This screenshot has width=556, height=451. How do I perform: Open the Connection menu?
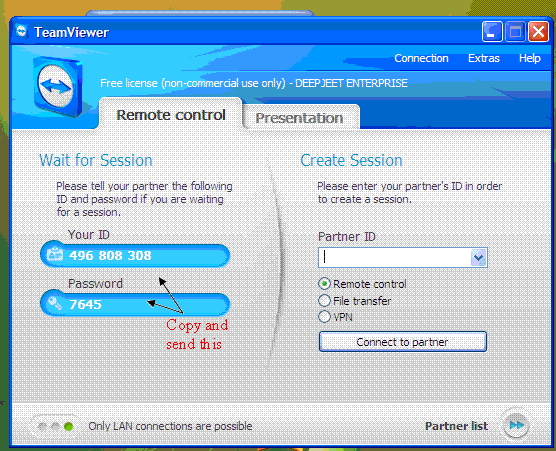click(421, 58)
